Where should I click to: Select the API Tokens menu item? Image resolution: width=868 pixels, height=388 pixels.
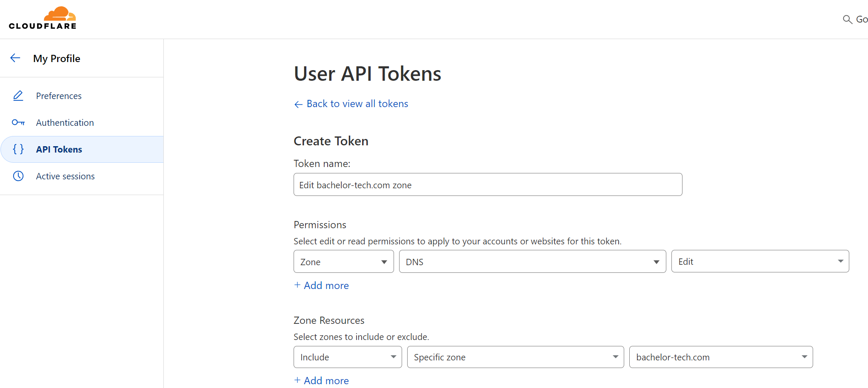(x=82, y=149)
